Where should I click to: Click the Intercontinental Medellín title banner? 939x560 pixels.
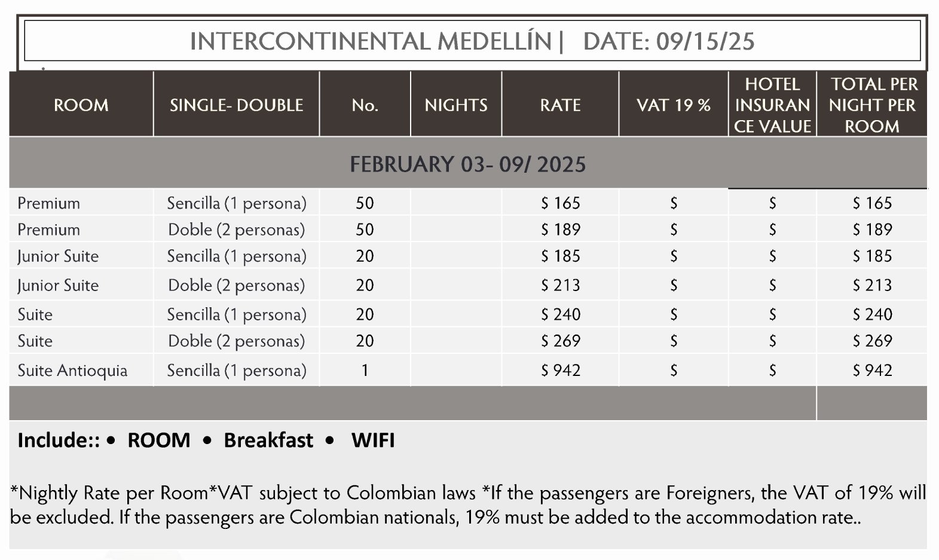tap(472, 41)
